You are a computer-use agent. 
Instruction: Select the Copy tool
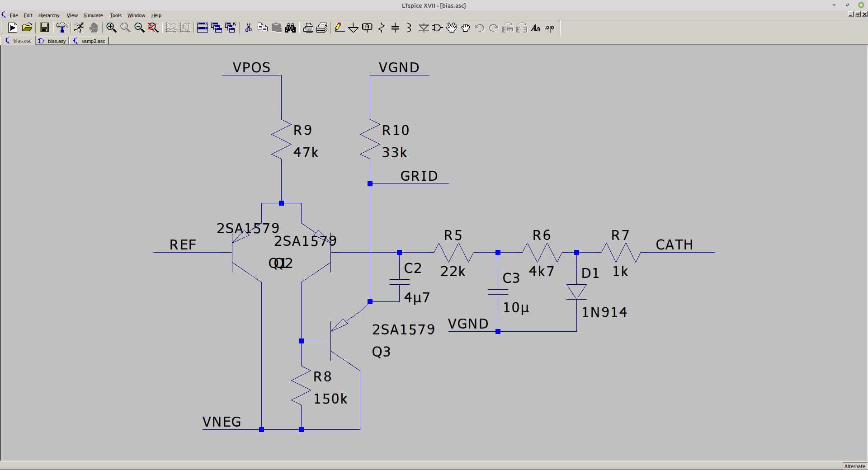click(x=262, y=28)
